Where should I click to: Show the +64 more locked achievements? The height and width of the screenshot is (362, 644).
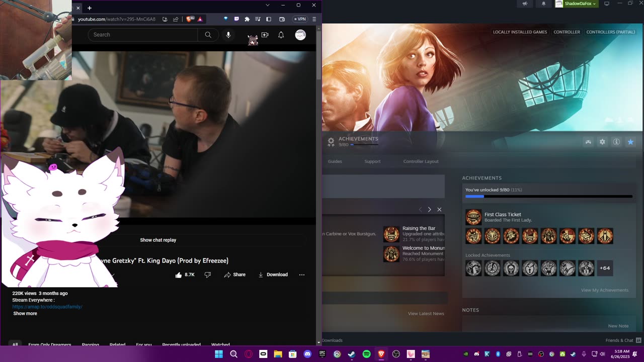[x=605, y=268]
